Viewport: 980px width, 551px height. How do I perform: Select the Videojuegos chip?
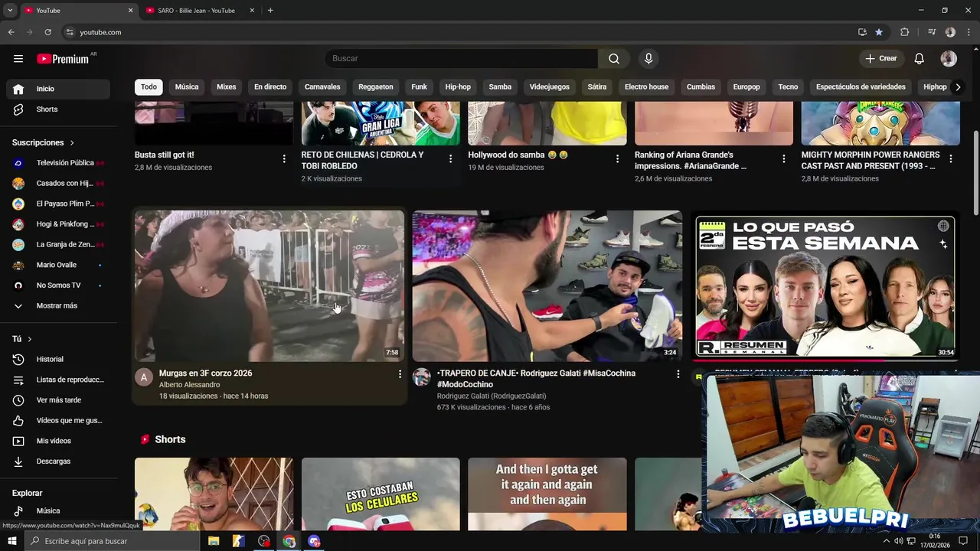pyautogui.click(x=550, y=87)
